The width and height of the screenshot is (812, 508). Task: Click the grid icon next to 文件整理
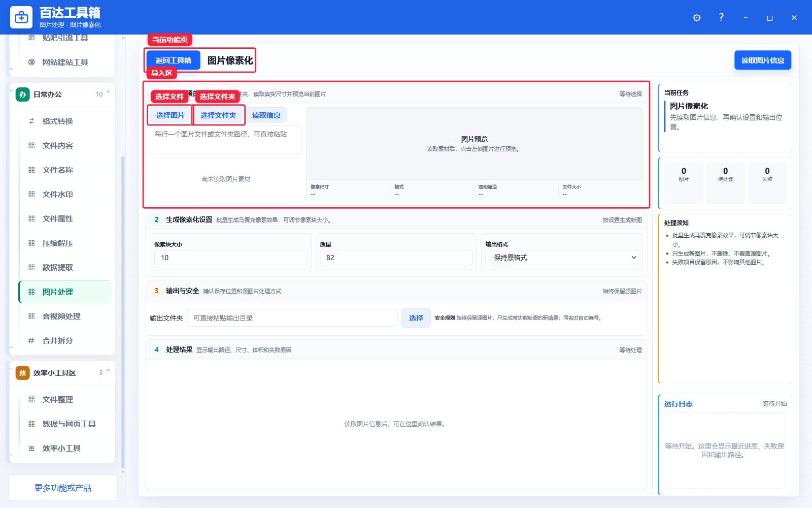coord(31,399)
